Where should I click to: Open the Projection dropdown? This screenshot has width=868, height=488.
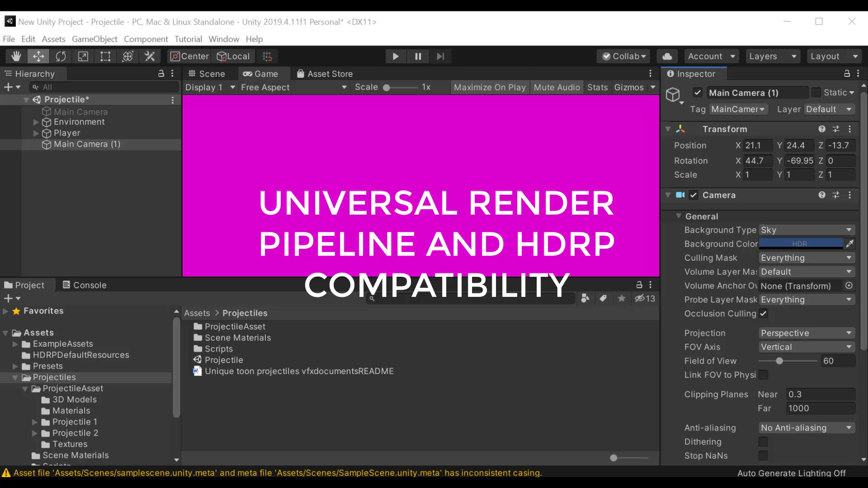[807, 333]
